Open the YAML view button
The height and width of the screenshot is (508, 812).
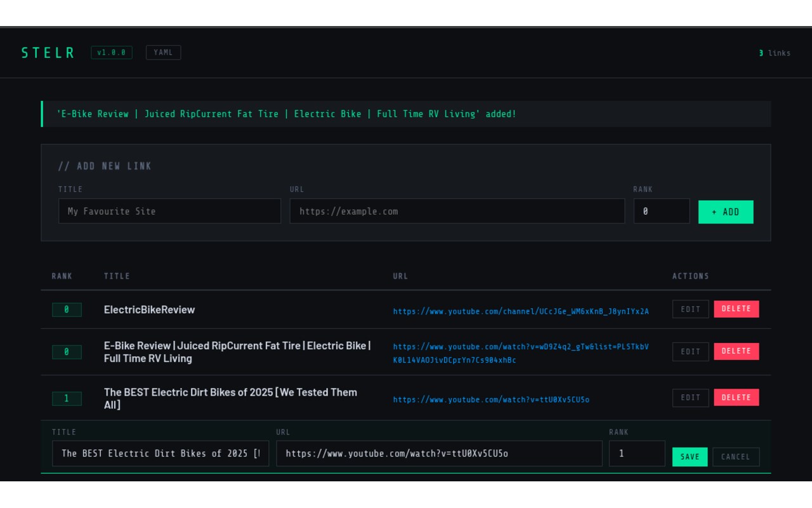163,53
